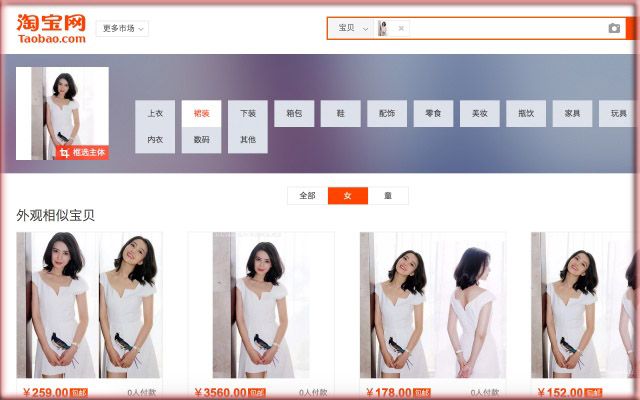Viewport: 640px width, 400px height.
Task: Expand the 宝贝 search type dropdown
Action: tap(351, 28)
